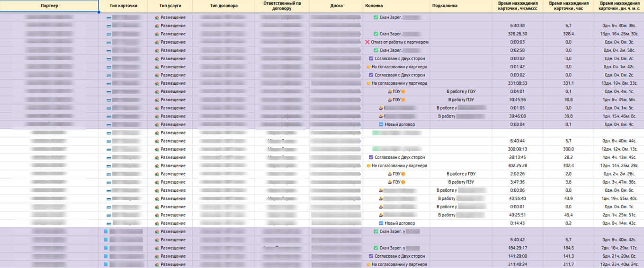Click the Доска column header
This screenshot has width=644, height=268.
point(336,6)
